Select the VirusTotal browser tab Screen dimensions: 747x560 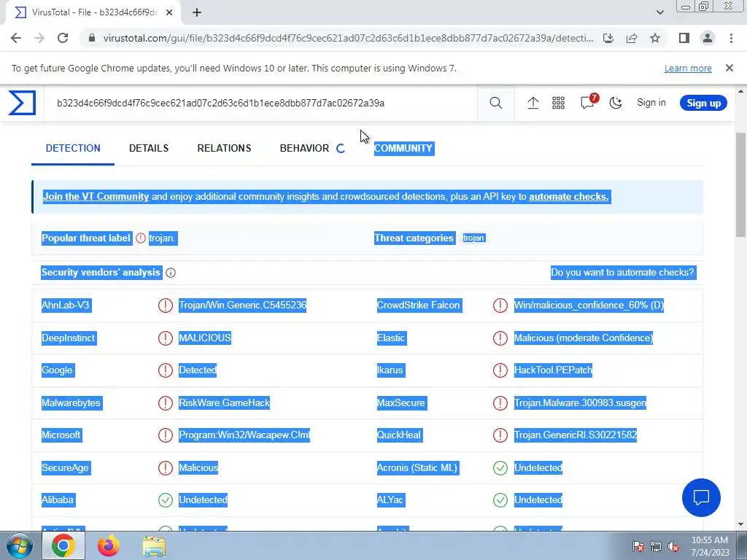pos(94,12)
